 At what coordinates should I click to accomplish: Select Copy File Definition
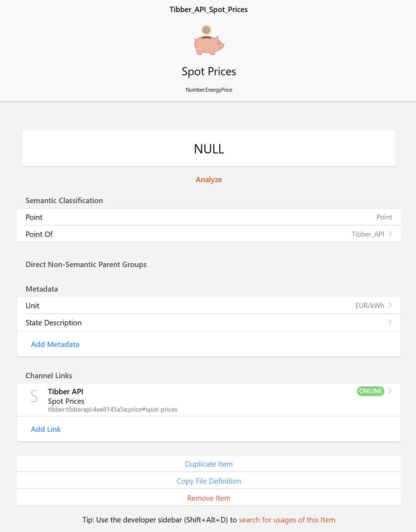point(209,481)
